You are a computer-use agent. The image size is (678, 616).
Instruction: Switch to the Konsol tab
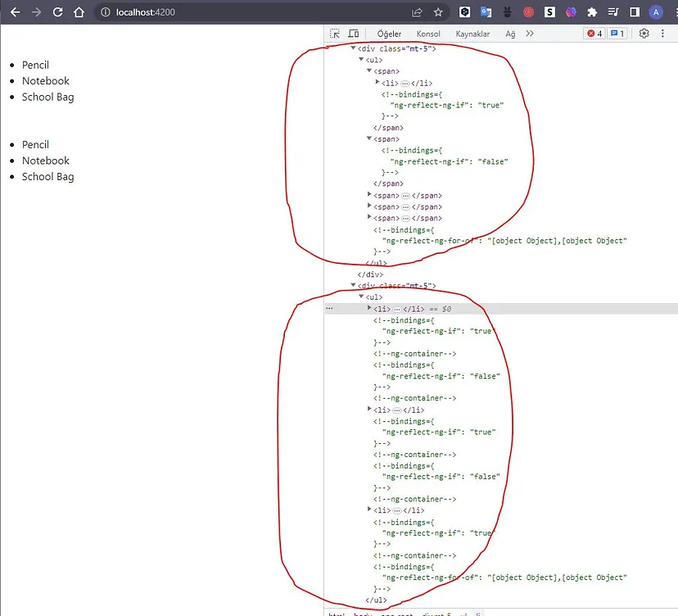pyautogui.click(x=428, y=34)
